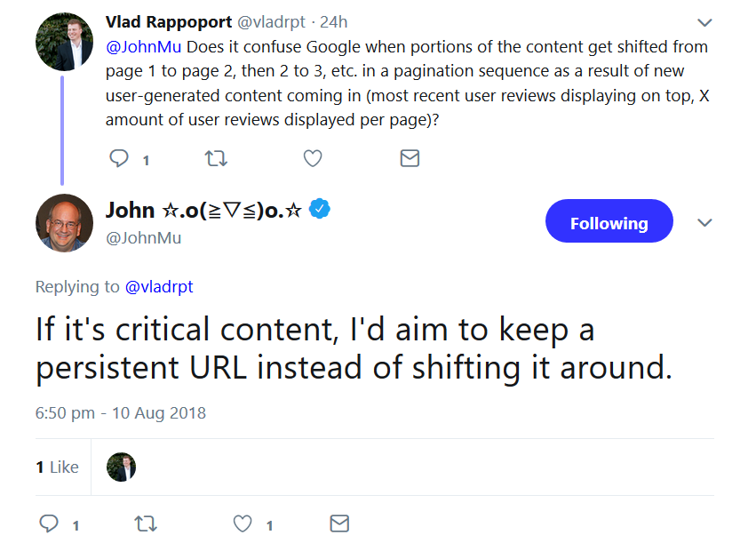Open the @JohnMu mention link
Viewport: 756px width, 559px height.
[x=143, y=47]
